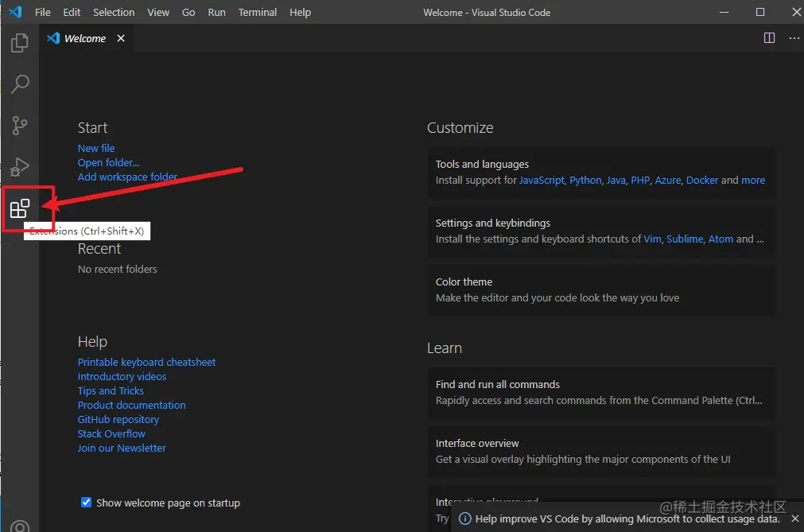Open Tips and Tricks link

(111, 390)
